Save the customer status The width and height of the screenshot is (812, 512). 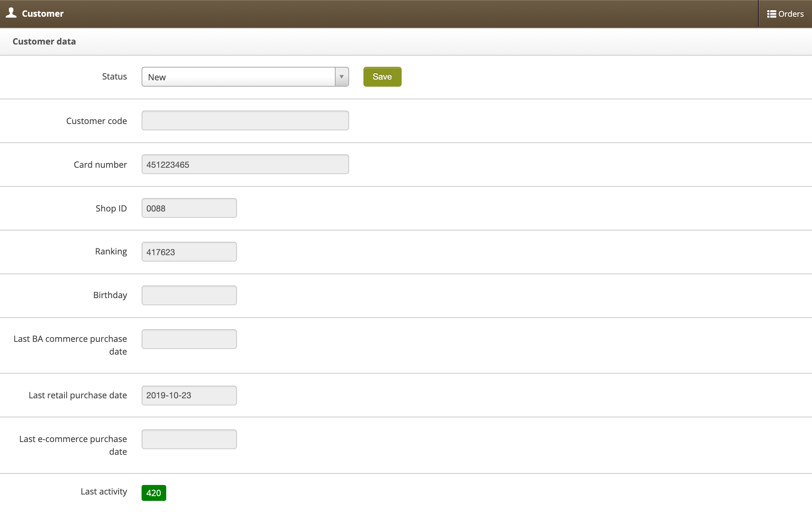tap(382, 77)
